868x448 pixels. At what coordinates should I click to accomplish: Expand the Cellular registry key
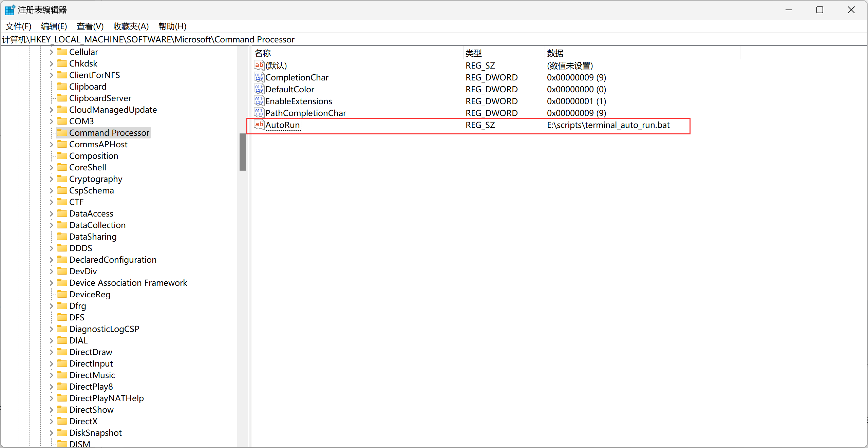tap(51, 52)
